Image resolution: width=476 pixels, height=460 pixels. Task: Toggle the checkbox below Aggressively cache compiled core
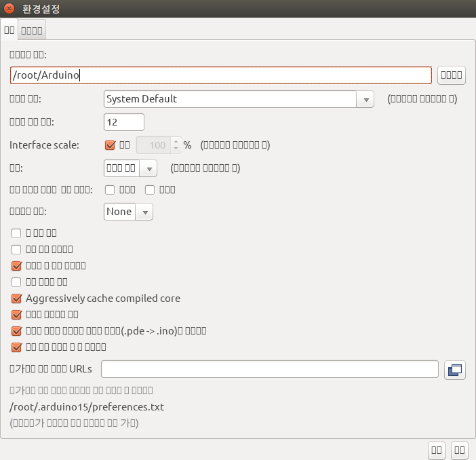pos(16,315)
